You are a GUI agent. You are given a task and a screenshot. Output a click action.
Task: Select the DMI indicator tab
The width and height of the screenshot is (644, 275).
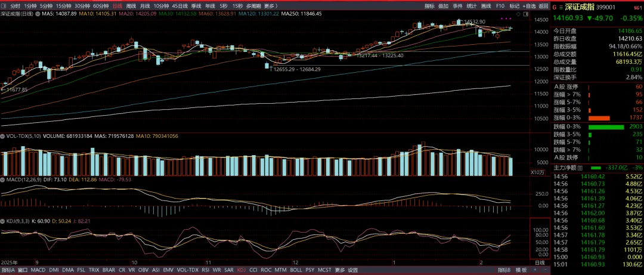[x=54, y=270]
